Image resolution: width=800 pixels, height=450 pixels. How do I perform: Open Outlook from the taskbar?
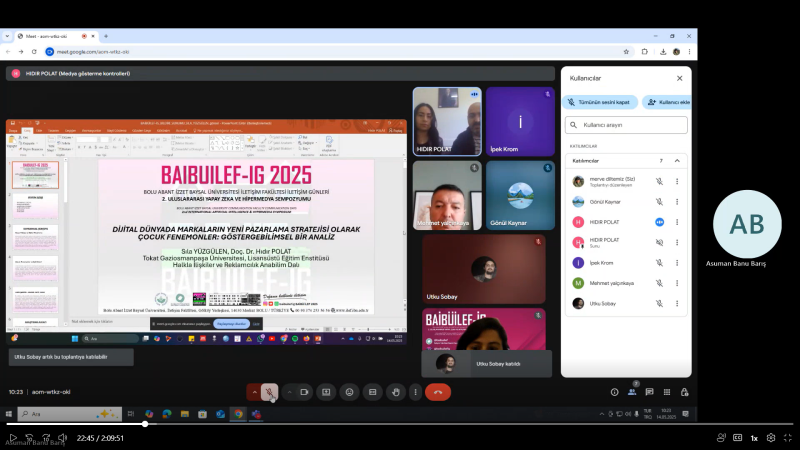click(220, 414)
